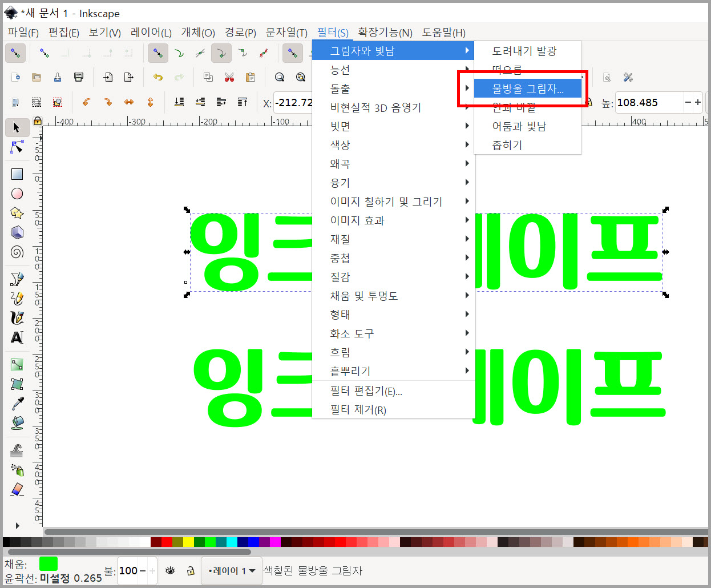Select the Star polygon tool
This screenshot has height=588, width=711.
pyautogui.click(x=17, y=213)
